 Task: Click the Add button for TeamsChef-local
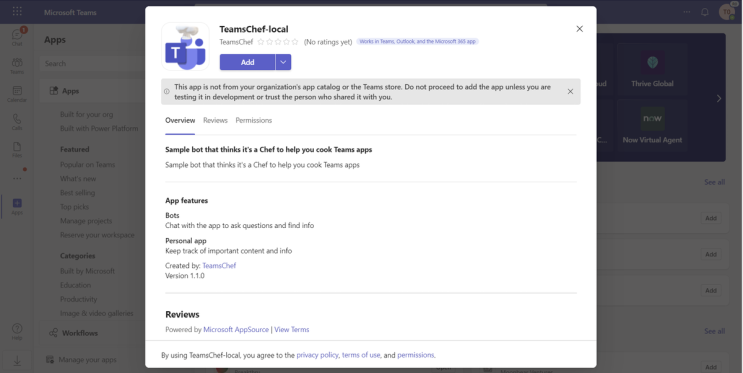pyautogui.click(x=247, y=62)
